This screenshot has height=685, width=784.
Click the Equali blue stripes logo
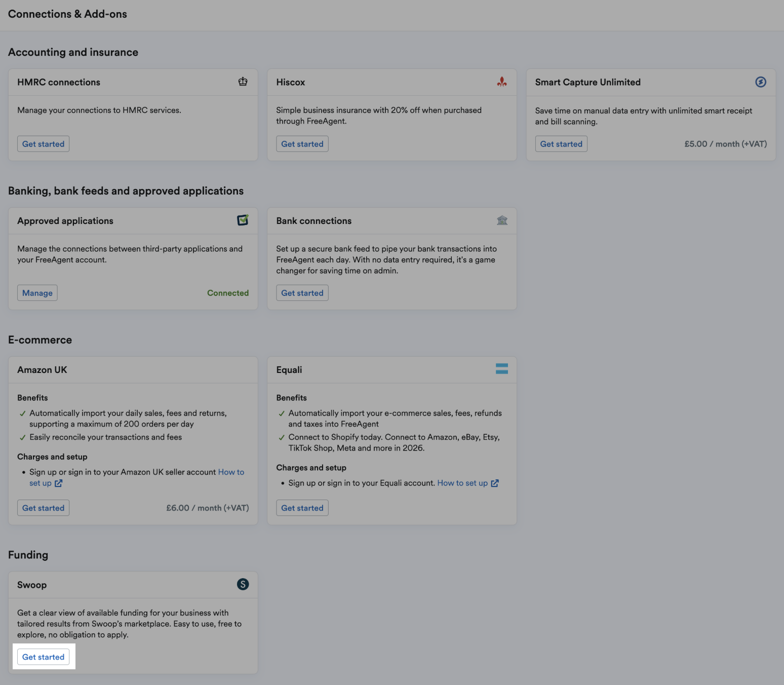[502, 369]
